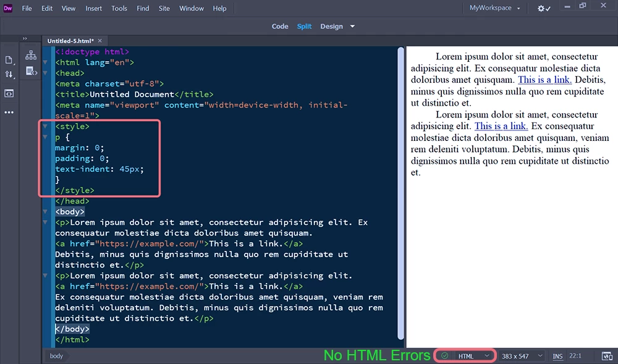Viewport: 618px width, 364px height.
Task: Click the '<!doctype html>' code line
Action: tap(92, 52)
